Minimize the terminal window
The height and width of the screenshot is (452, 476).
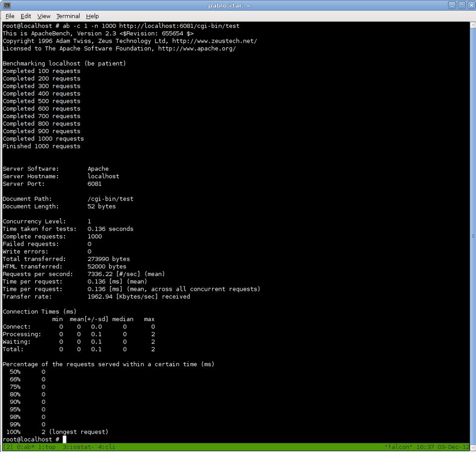(x=452, y=5)
